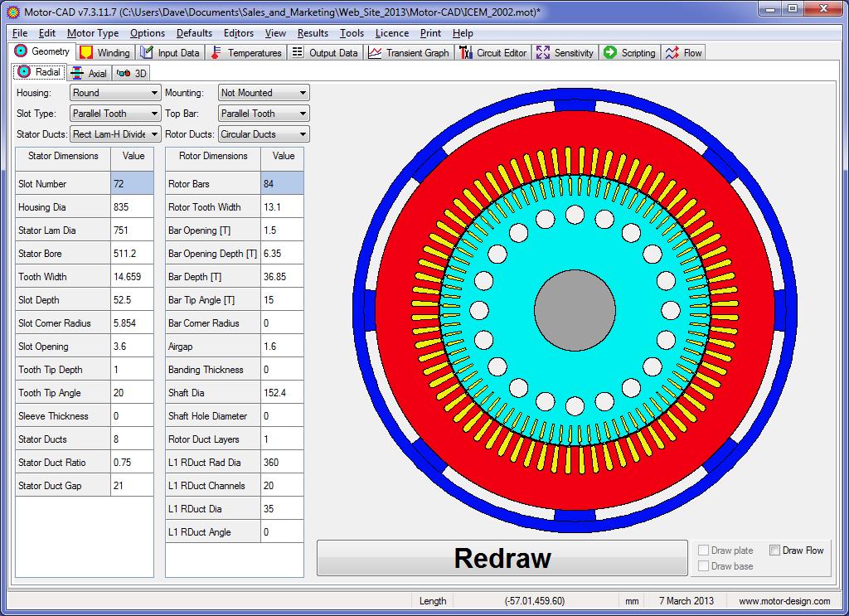This screenshot has height=616, width=849.
Task: Click the Transient Graph icon
Action: tap(375, 52)
